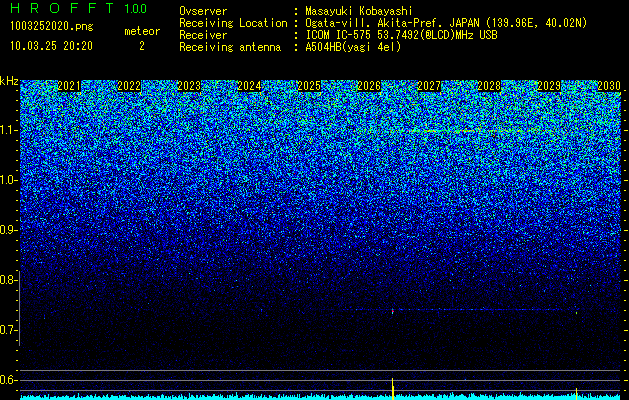This screenshot has width=629, height=400.
Task: Click the short yellow spike near 2029
Action: coord(576,393)
